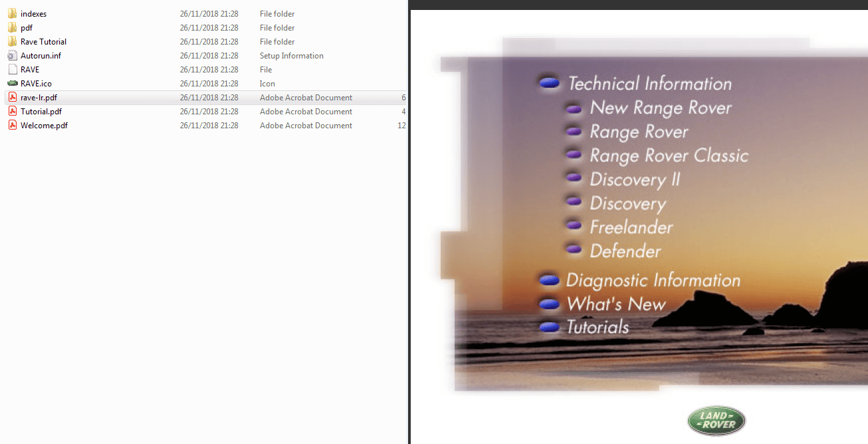Select the Tutorial.pdf Acrobat icon
Viewport: 868px width, 444px height.
point(13,112)
